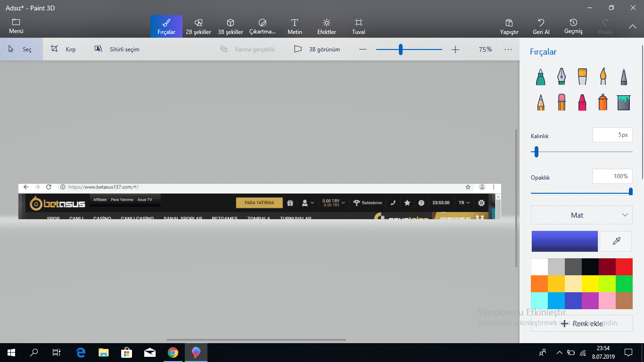Click the zoom in plus button
The image size is (644, 362).
click(x=455, y=49)
